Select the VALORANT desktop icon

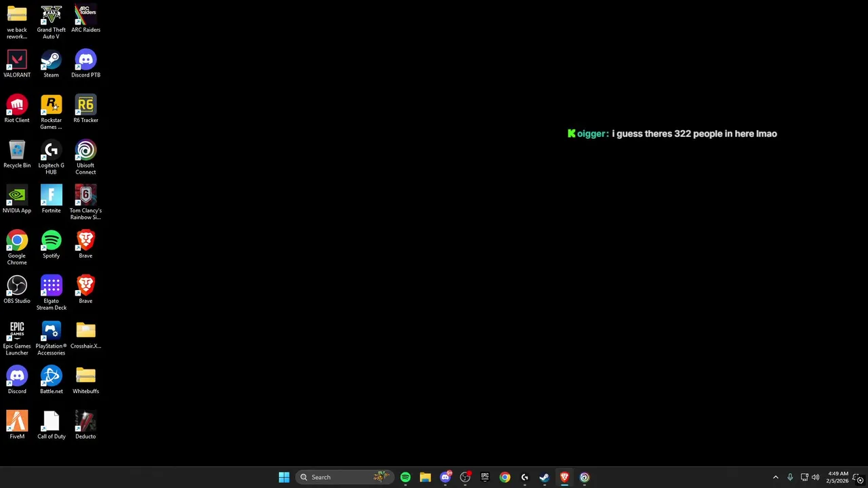17,64
